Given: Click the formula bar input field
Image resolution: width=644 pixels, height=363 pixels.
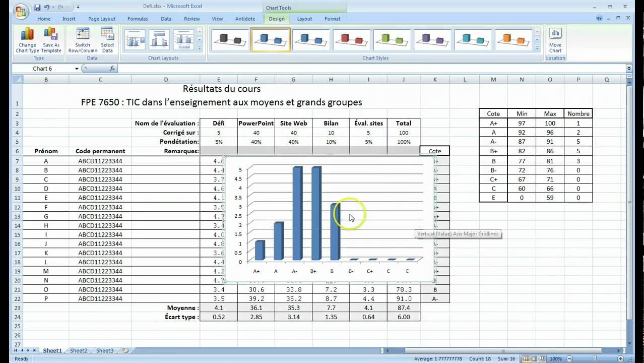Looking at the screenshot, I should click(370, 69).
